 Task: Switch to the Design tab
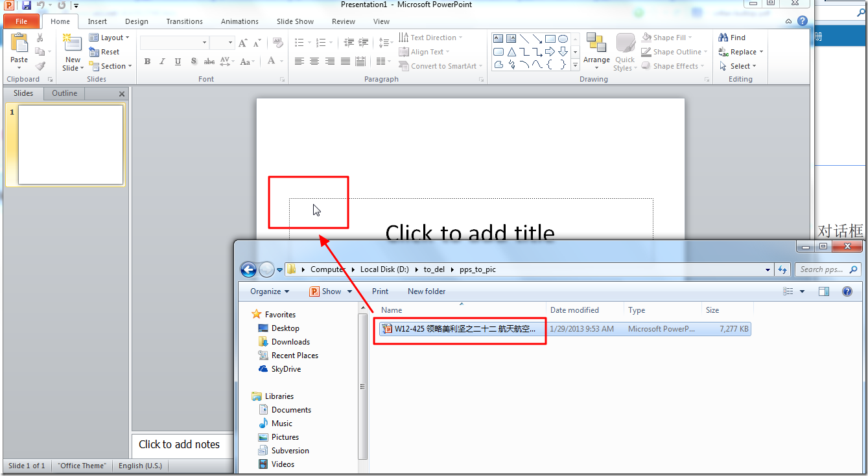coord(137,21)
